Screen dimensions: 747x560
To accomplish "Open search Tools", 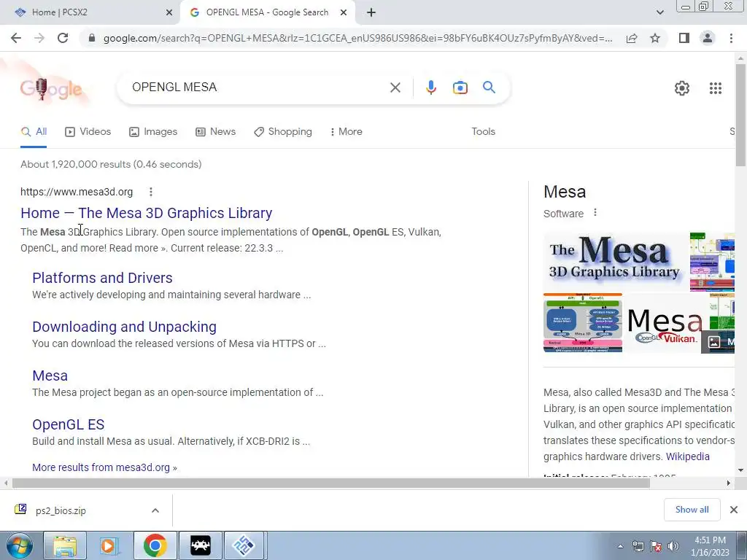I will click(484, 132).
